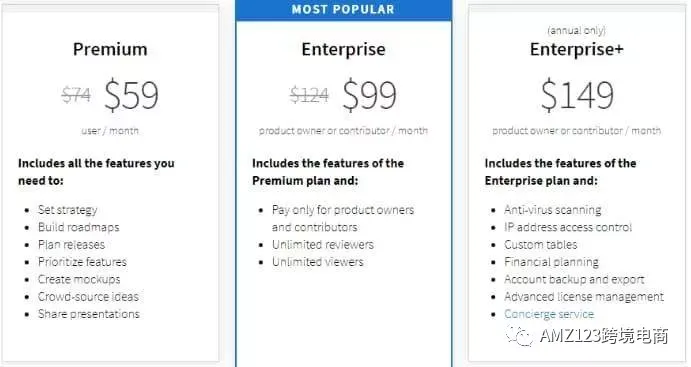Click the MOST POPULAR banner

tap(343, 9)
